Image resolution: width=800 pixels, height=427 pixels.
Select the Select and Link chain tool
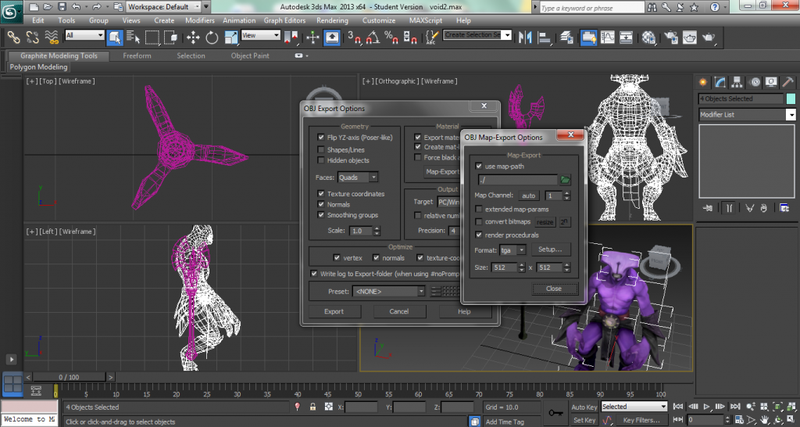[x=13, y=37]
